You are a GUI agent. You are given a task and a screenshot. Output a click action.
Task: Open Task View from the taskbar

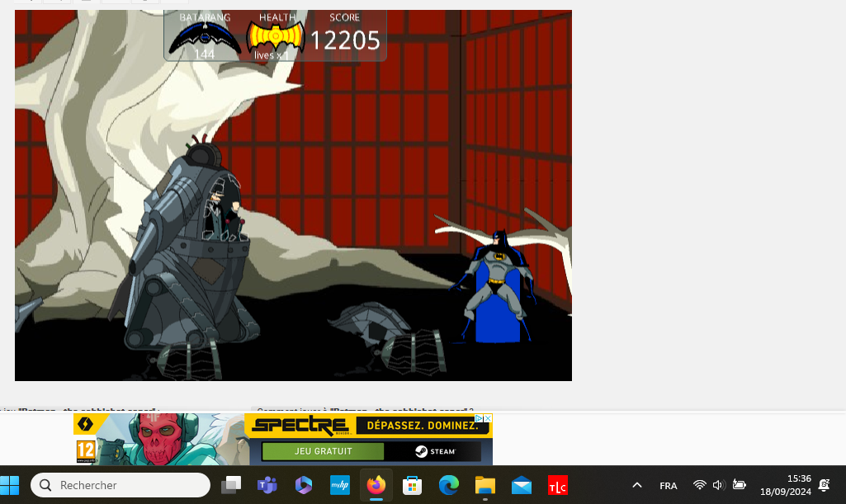[x=230, y=485]
